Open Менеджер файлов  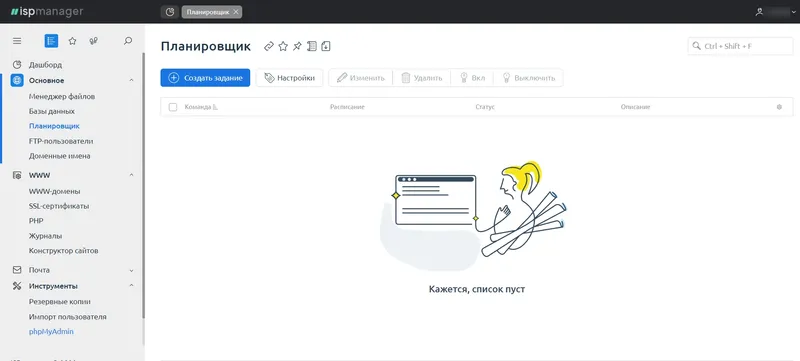62,96
